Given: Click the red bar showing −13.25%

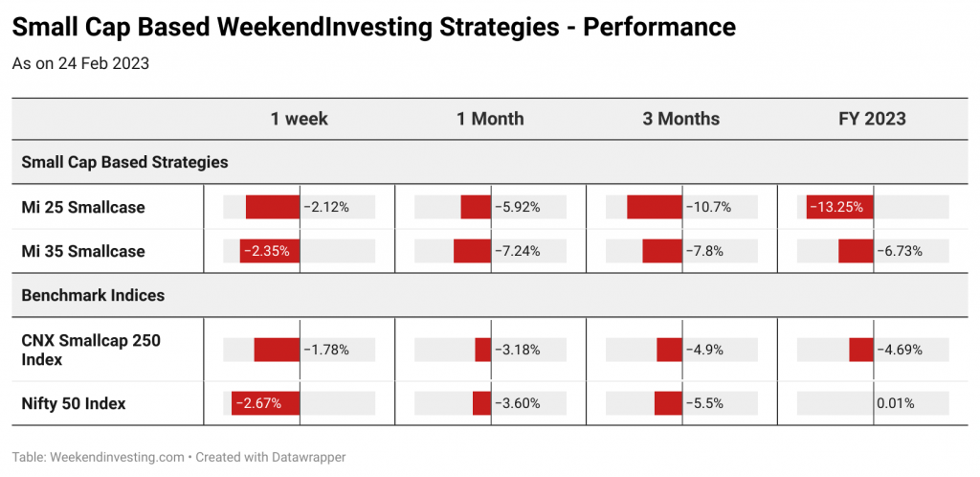Looking at the screenshot, I should 840,207.
